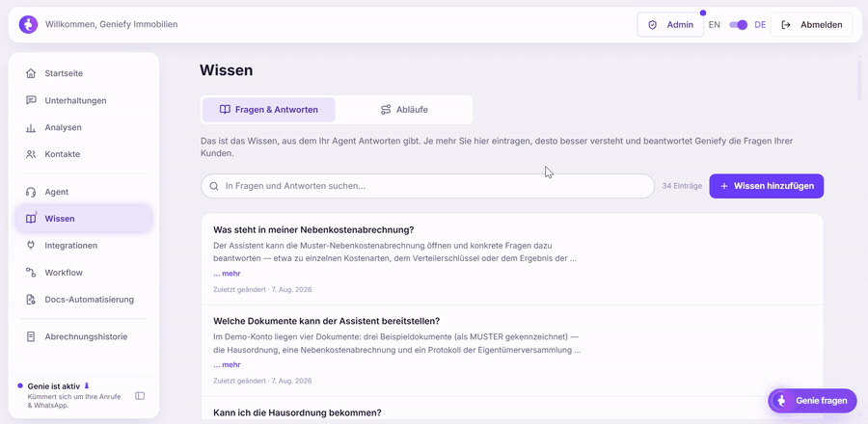Expand '... mehr' under Dokumente bereitstellen entry
Screen dimensions: 868x424
(227, 365)
